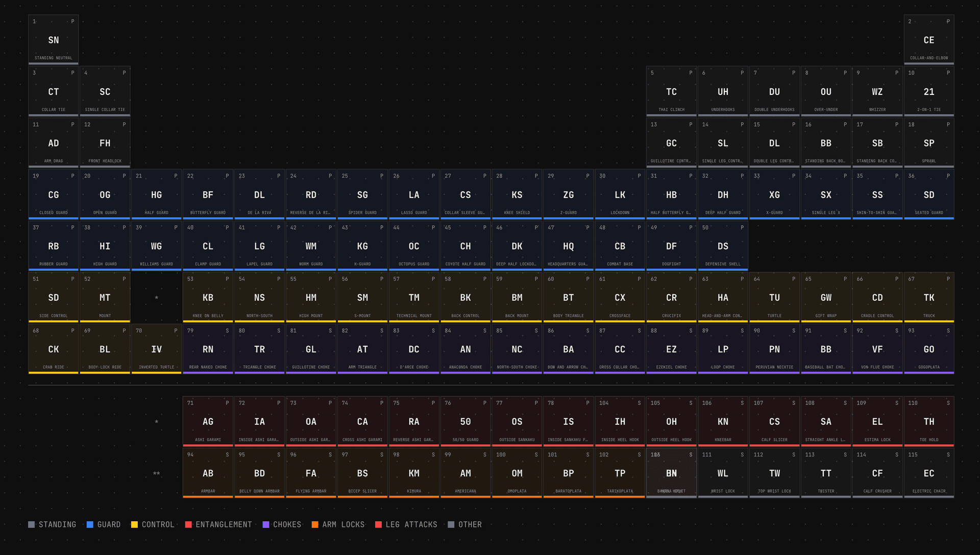Open the Gogoplata element tile

tap(929, 349)
